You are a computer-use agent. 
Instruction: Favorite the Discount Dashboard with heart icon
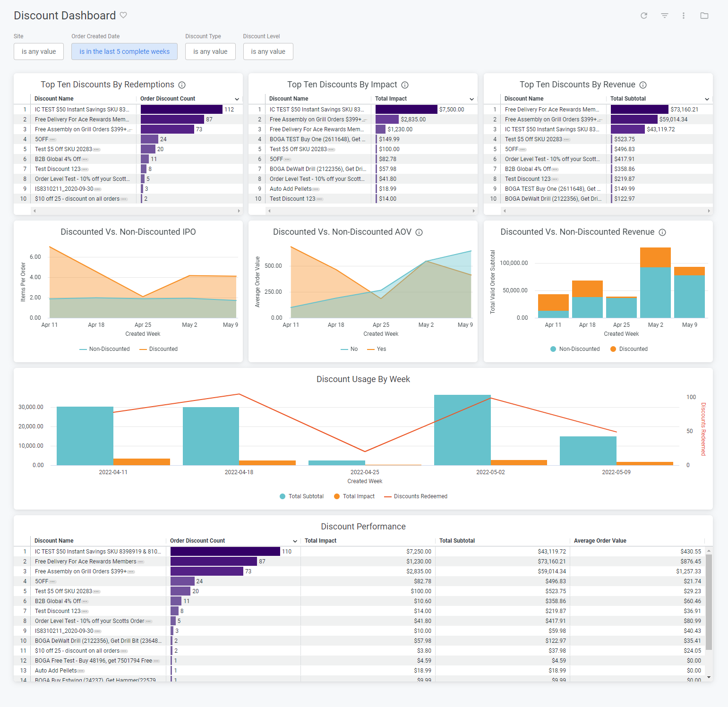click(x=123, y=15)
